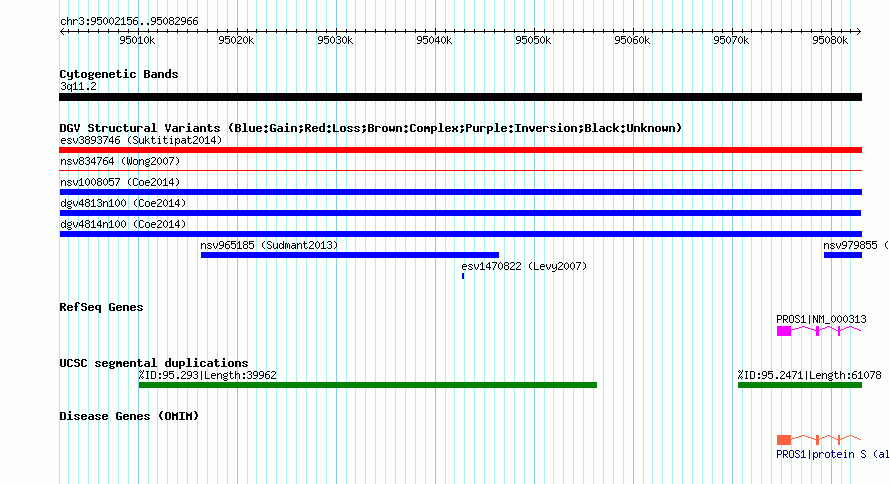Viewport: 890px width, 484px height.
Task: Select the thin red nsv834764 variant line
Action: pos(460,170)
